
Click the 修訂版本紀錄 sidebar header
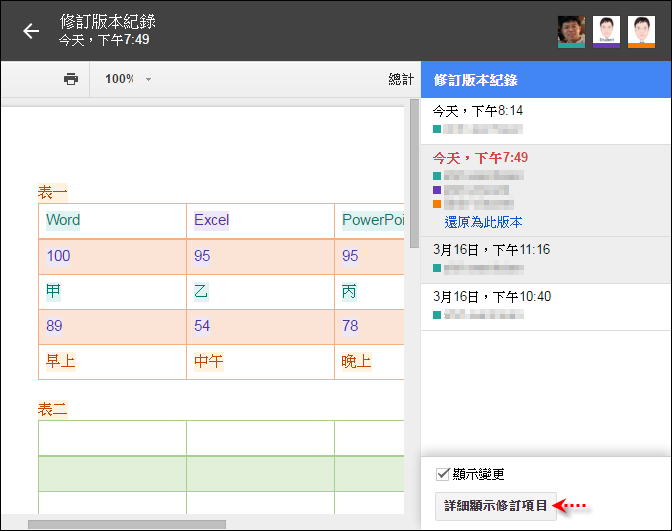[546, 80]
